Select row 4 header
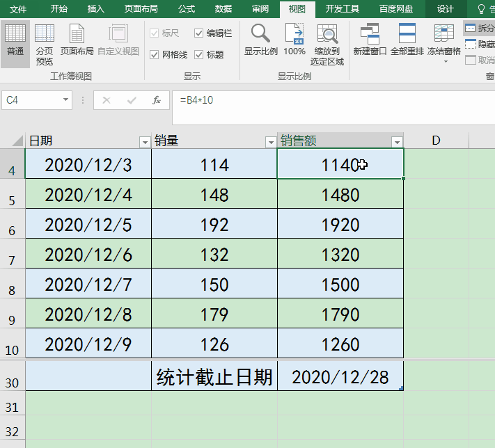Viewport: 495px width, 448px height. click(x=12, y=164)
